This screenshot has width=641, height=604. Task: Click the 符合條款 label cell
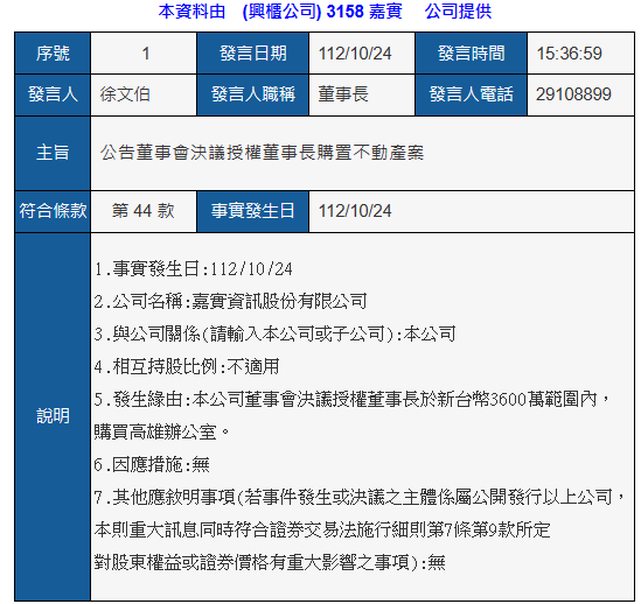[53, 211]
